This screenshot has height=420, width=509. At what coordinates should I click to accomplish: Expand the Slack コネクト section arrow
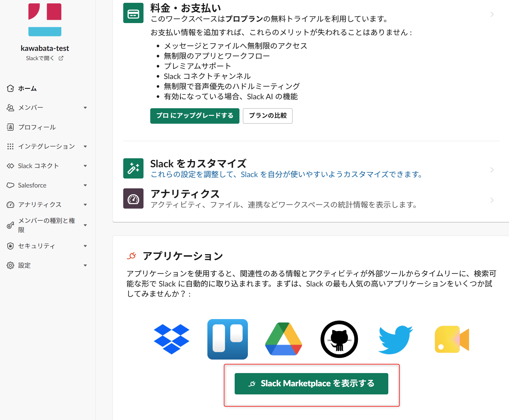(85, 166)
